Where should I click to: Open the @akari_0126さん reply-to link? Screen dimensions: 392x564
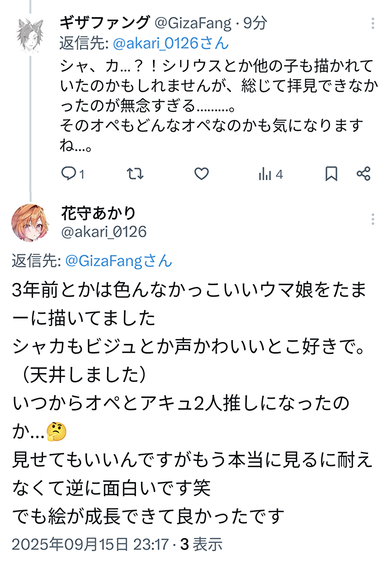[x=171, y=43]
